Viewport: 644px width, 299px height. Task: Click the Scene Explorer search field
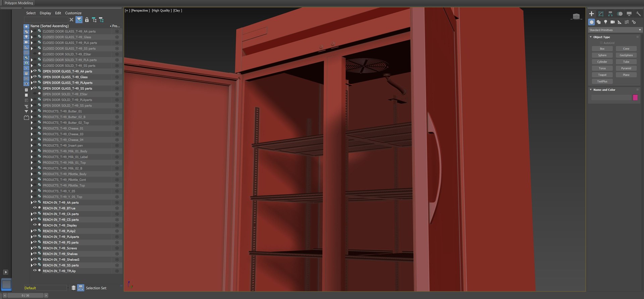(46, 20)
